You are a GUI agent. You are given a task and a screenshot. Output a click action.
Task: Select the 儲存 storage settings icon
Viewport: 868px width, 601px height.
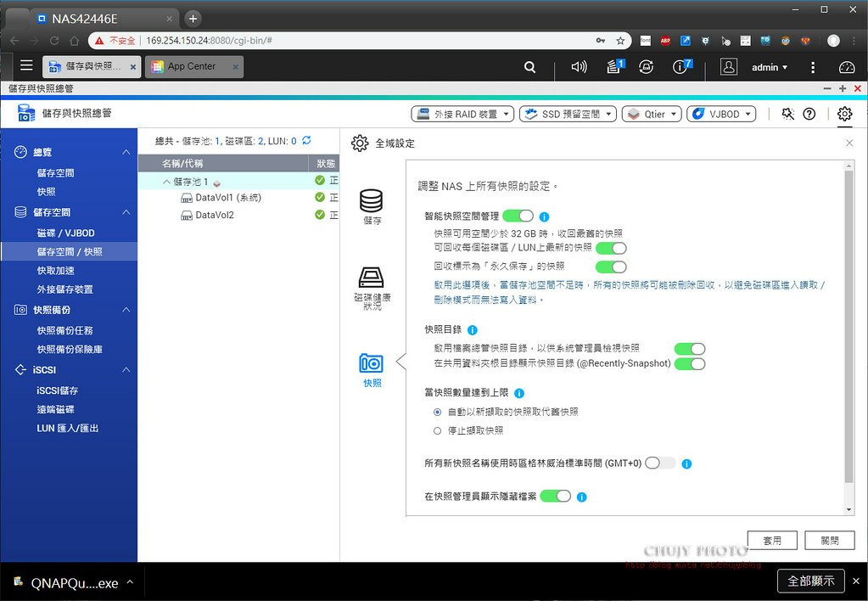[x=372, y=206]
